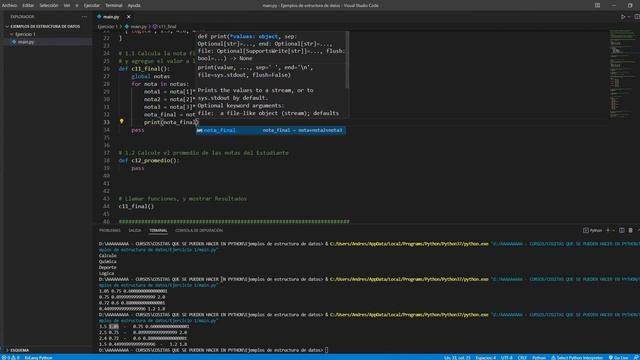
Task: Click the yellow lightbulb code action icon
Action: (122, 121)
